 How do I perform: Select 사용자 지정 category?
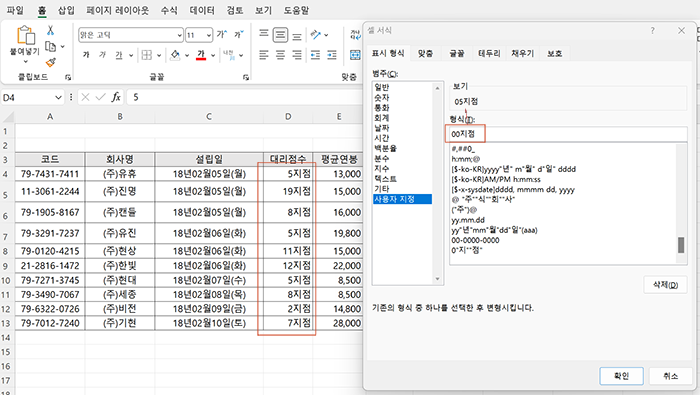point(403,199)
